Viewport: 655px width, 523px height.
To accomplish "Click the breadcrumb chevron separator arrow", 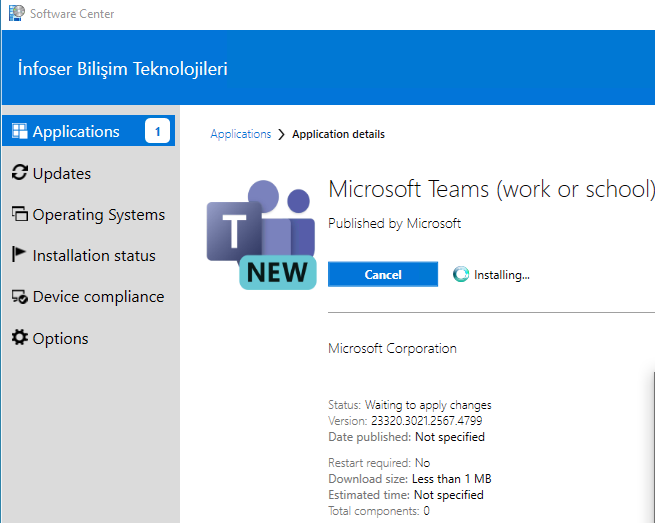I will tap(282, 134).
